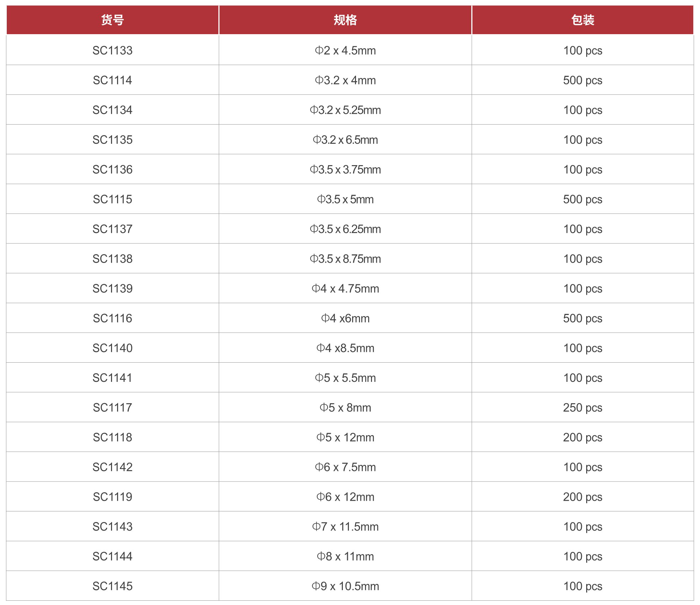Viewport: 700px width, 605px height.
Task: Select item number SC1118
Action: (112, 437)
